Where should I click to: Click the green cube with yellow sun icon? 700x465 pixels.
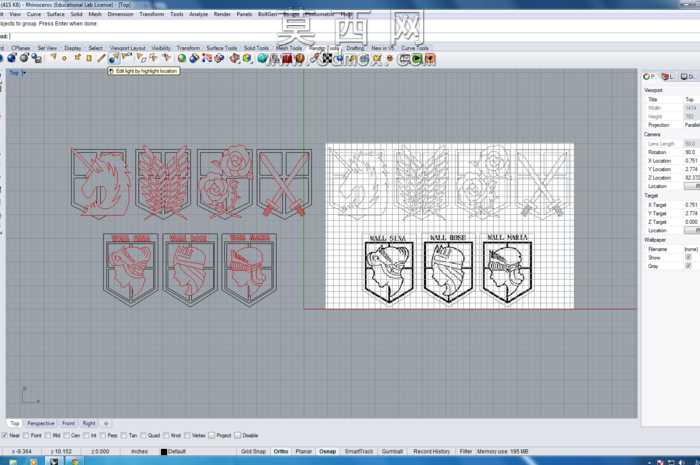point(247,58)
